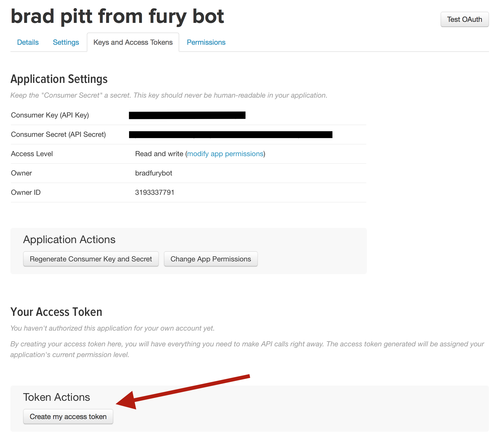Image resolution: width=504 pixels, height=444 pixels.
Task: Click the Owner ID number 3193337791
Action: pos(155,193)
